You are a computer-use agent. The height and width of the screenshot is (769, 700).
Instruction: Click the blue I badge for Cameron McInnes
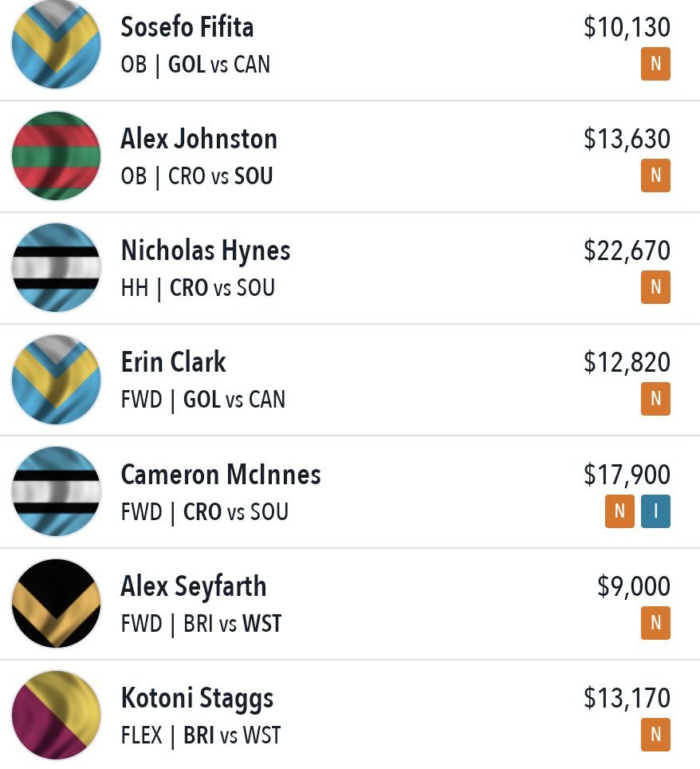pos(655,511)
